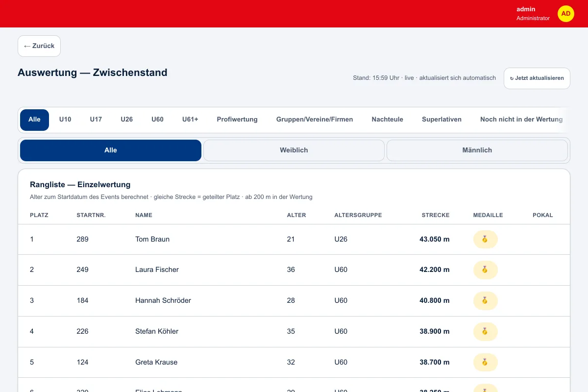Open the Nachteule tab
The image size is (588, 392).
(388, 120)
